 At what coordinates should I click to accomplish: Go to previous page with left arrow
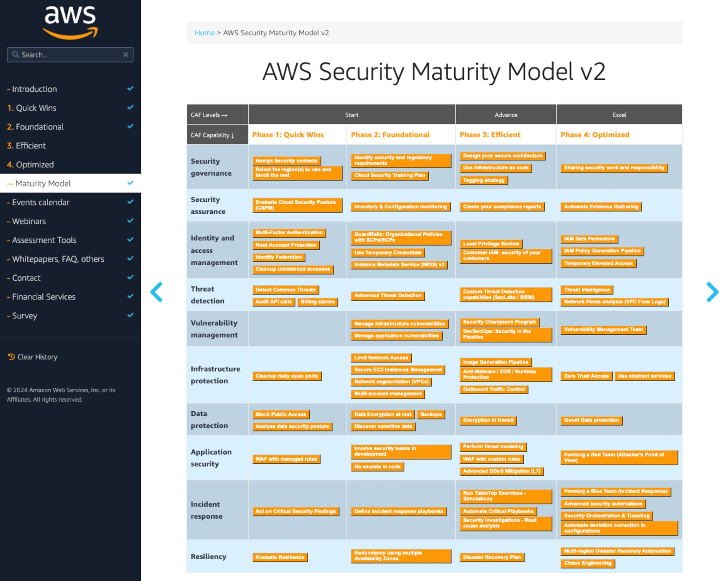(x=157, y=292)
